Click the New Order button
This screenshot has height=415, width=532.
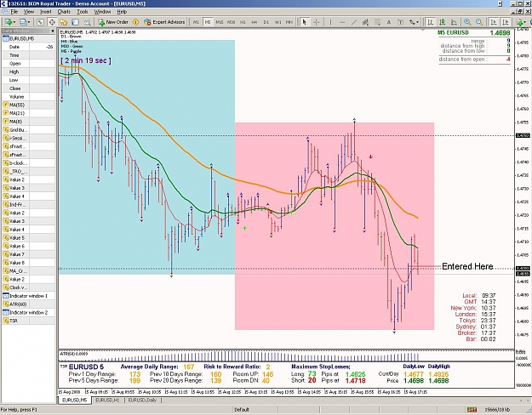[x=113, y=22]
